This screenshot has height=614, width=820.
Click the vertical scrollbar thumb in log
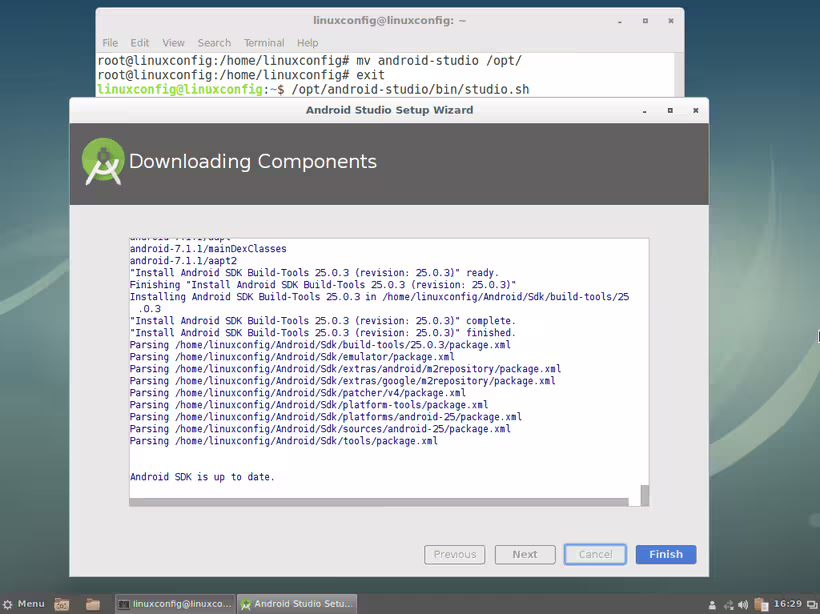[x=645, y=495]
